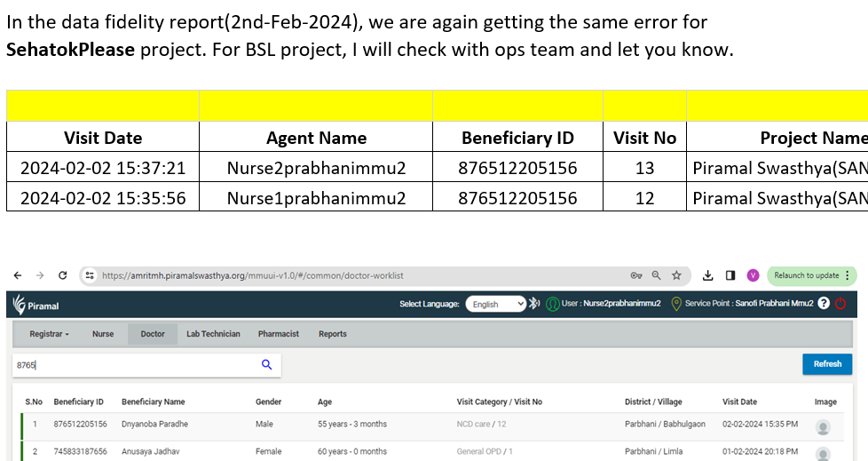868x461 pixels.
Task: Click the Agent Name header in report table
Action: tap(316, 138)
